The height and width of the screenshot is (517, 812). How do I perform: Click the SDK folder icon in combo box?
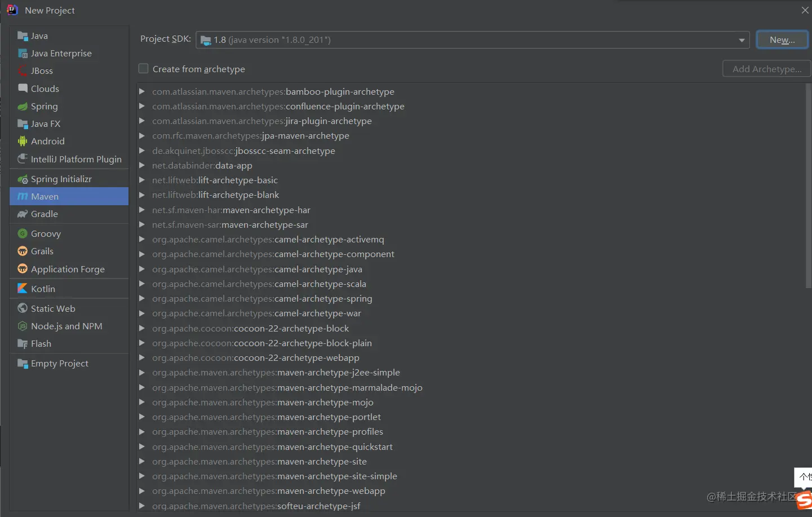206,40
